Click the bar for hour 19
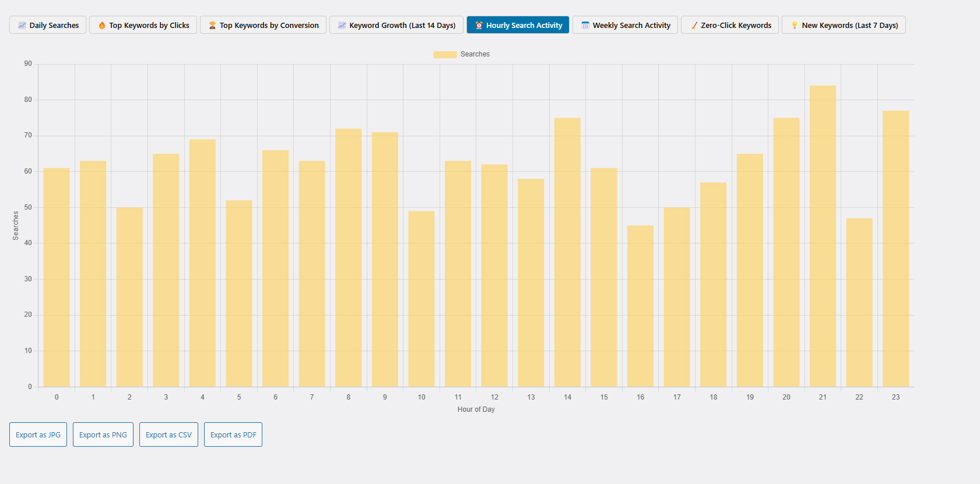The image size is (980, 484). tap(750, 270)
